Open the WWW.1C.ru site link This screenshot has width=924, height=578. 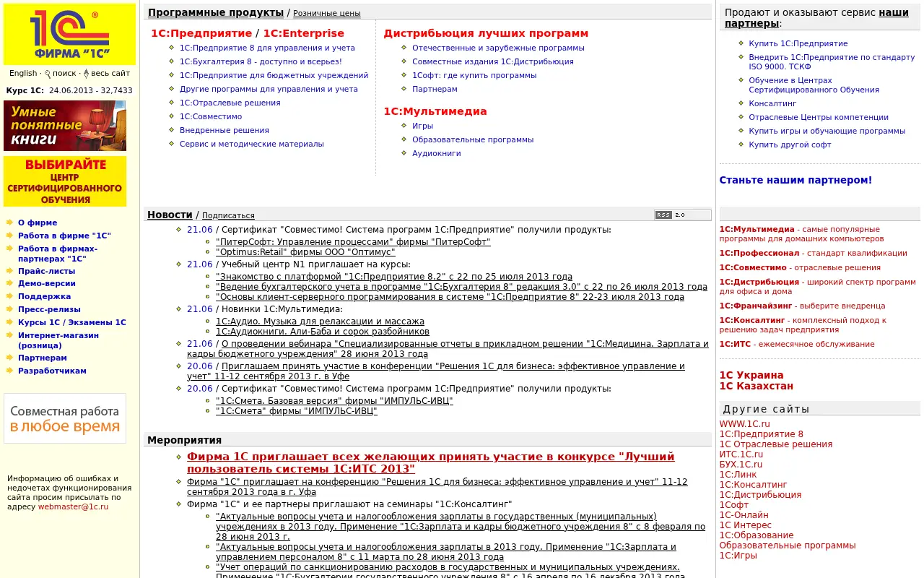coord(744,424)
